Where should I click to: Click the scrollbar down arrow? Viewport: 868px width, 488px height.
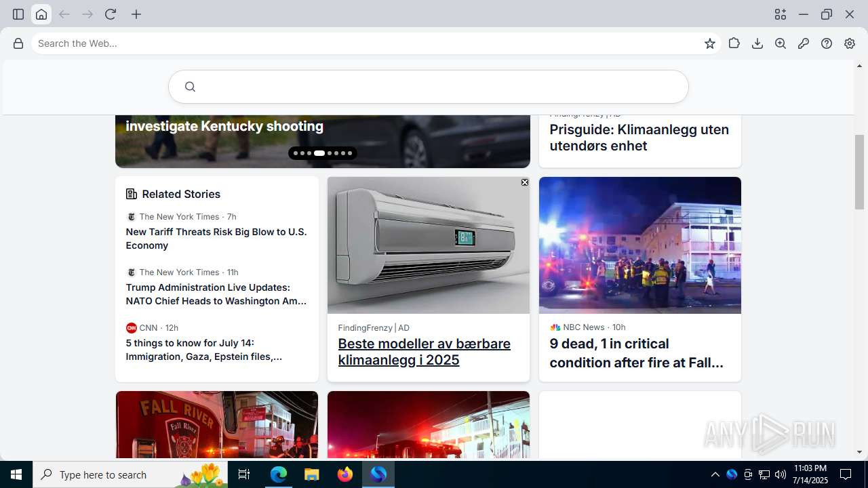tap(860, 452)
